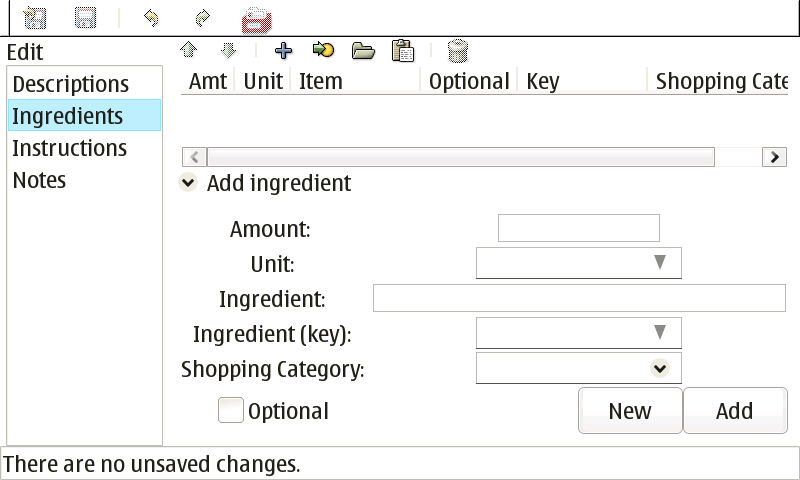Click the horizontal scrollbar right arrow
This screenshot has height=480, width=800.
pyautogui.click(x=773, y=157)
